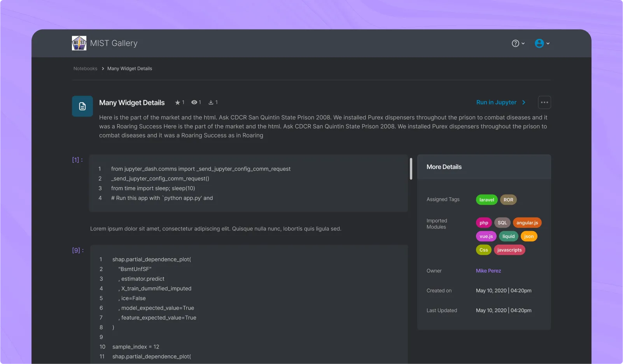Click the downloads count icon

211,103
